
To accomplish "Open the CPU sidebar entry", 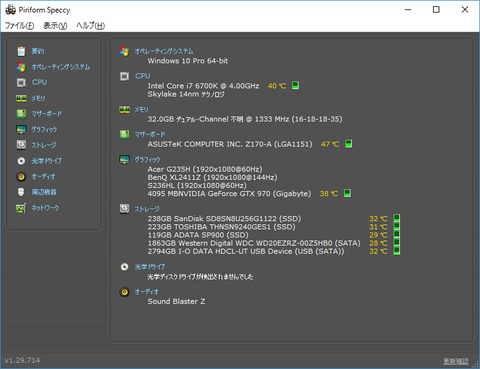I will click(39, 82).
